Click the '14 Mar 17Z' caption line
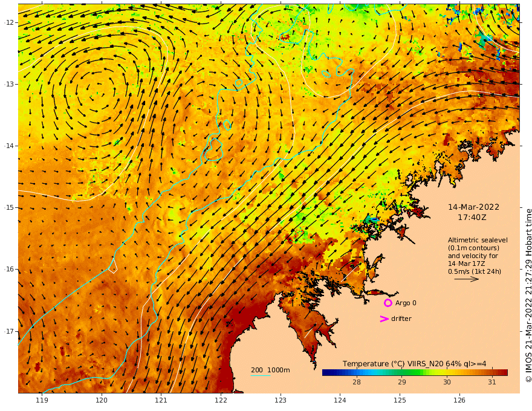Viewport: 532px width, 411px height. click(467, 264)
